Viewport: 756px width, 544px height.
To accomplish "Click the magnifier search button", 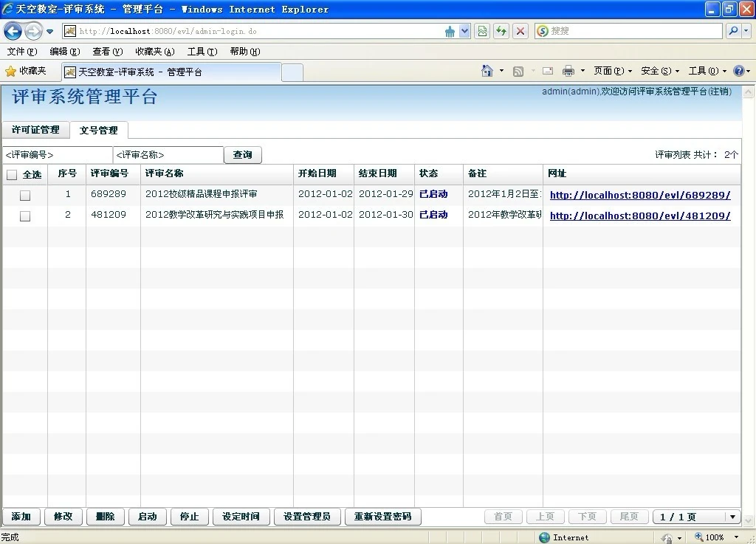I will tap(733, 31).
